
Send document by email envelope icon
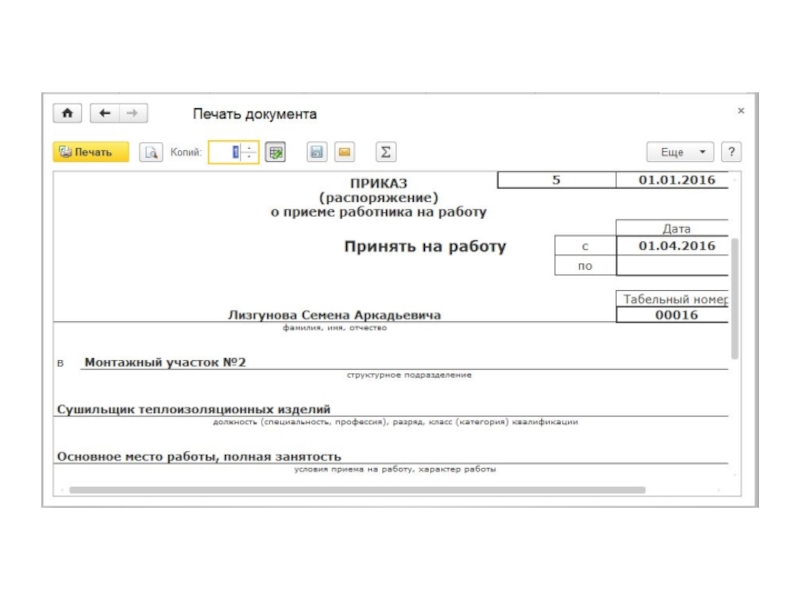[x=343, y=152]
